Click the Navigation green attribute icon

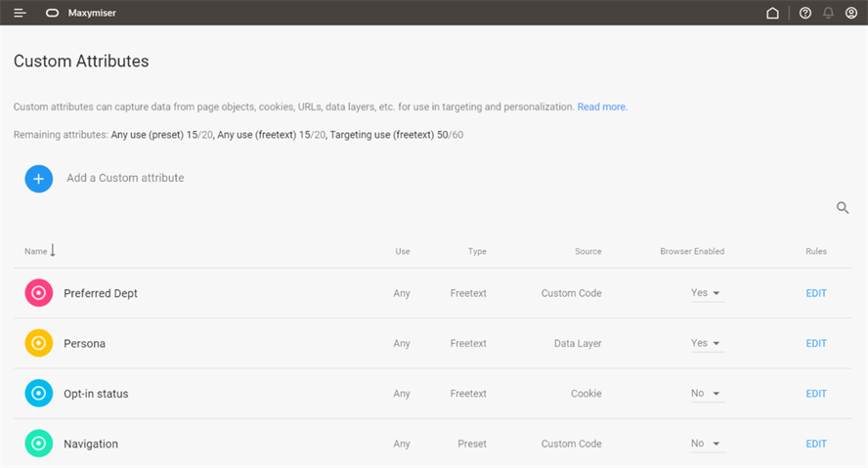39,444
